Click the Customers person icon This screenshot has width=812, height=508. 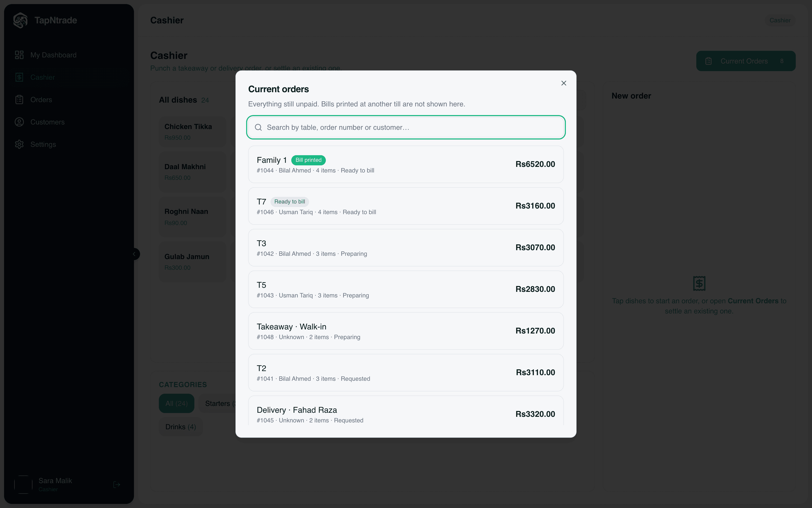19,122
